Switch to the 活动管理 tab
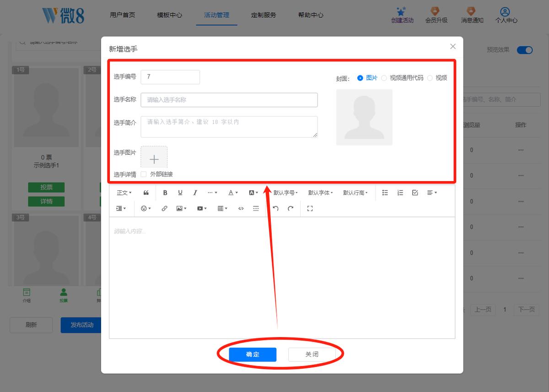 (217, 15)
